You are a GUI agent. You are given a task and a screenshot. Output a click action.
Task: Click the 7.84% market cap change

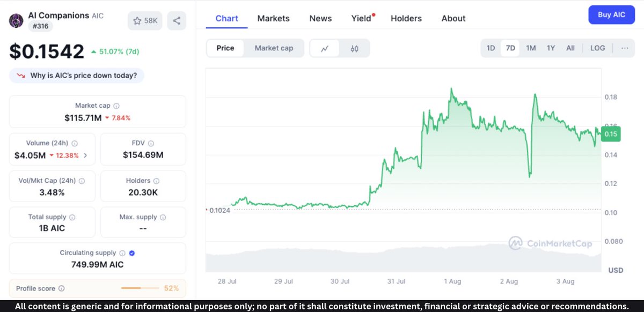point(118,117)
